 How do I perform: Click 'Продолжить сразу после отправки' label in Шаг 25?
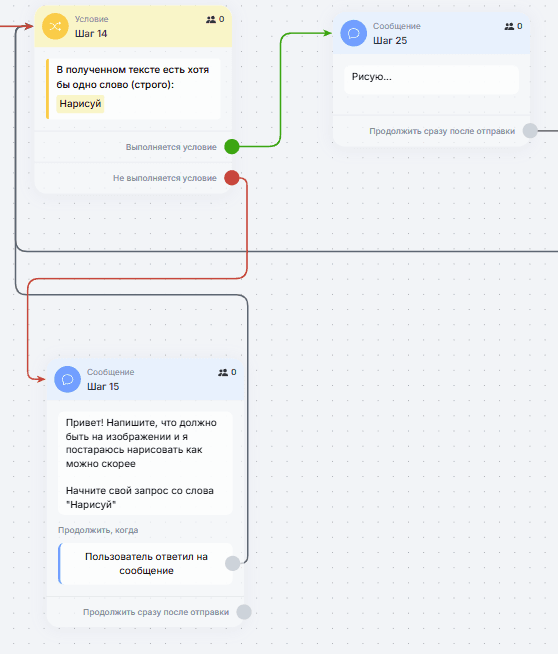click(442, 131)
